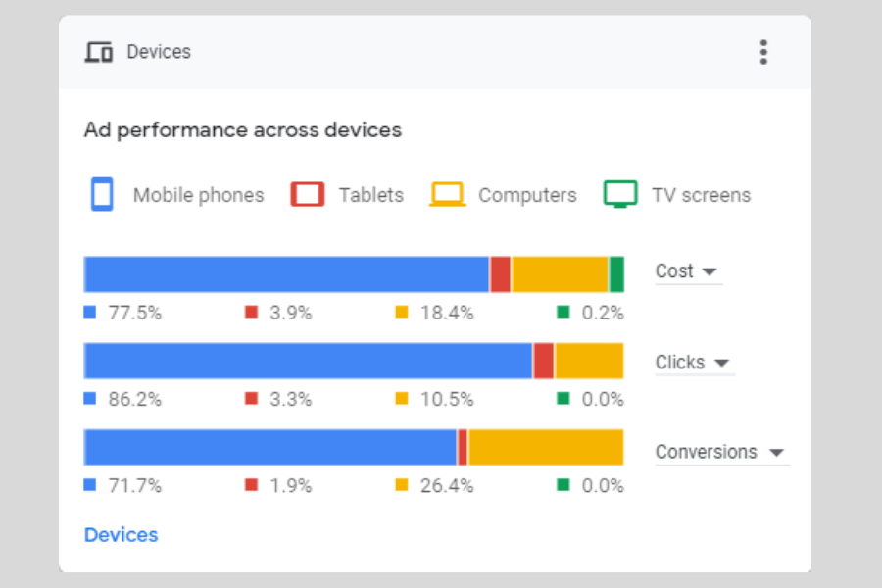This screenshot has height=588, width=882.
Task: Click the blue square beside 77.5%
Action: point(89,312)
